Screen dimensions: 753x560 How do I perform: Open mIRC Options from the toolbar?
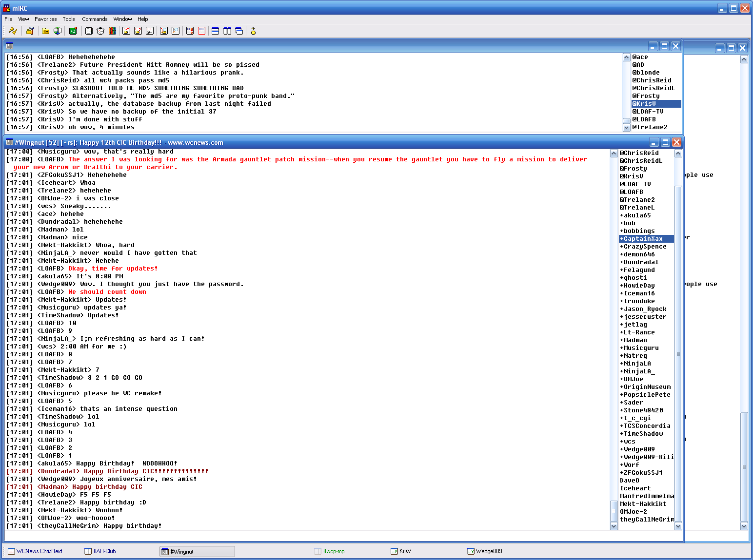pyautogui.click(x=30, y=31)
